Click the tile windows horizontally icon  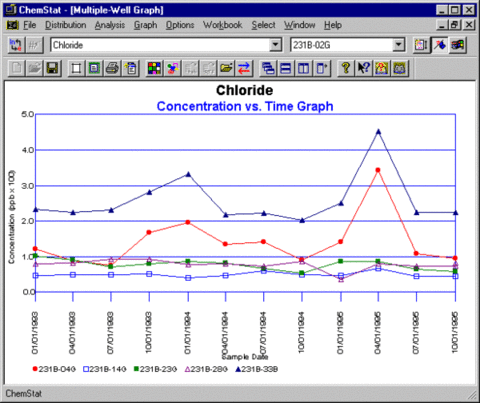coord(286,68)
